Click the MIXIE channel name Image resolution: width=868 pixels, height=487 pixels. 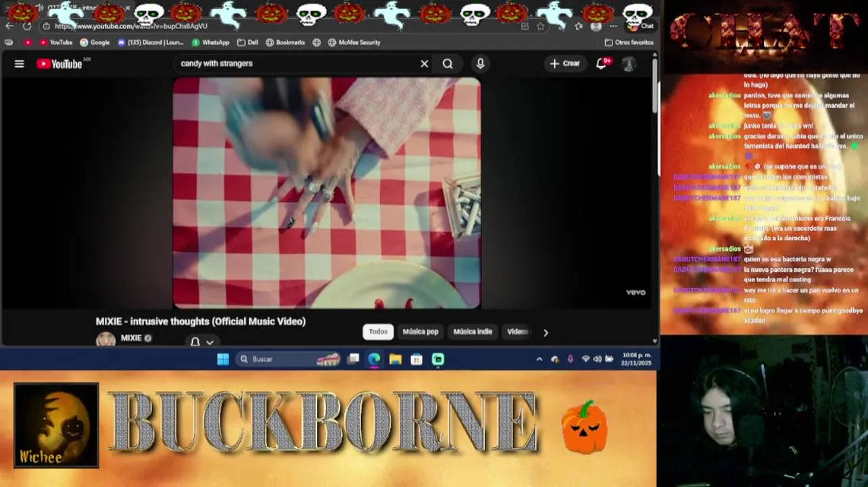click(x=131, y=338)
